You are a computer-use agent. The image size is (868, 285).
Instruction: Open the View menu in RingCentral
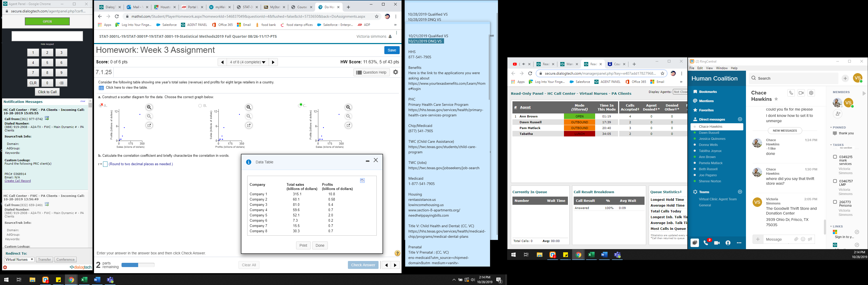coord(709,68)
